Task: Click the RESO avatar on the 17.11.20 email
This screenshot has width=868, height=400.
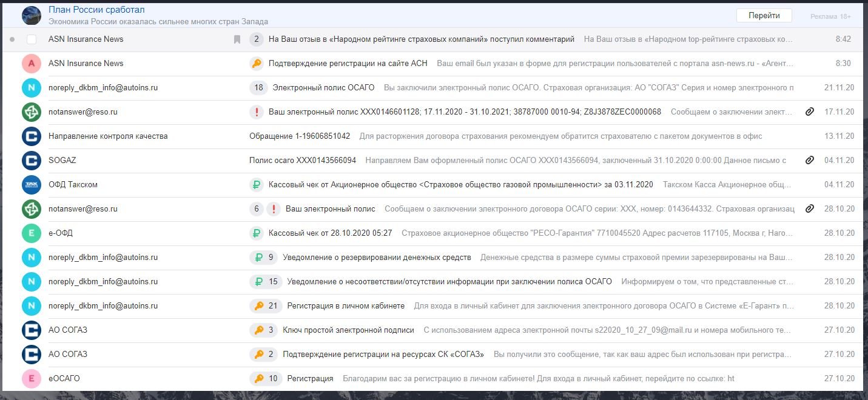Action: point(32,112)
